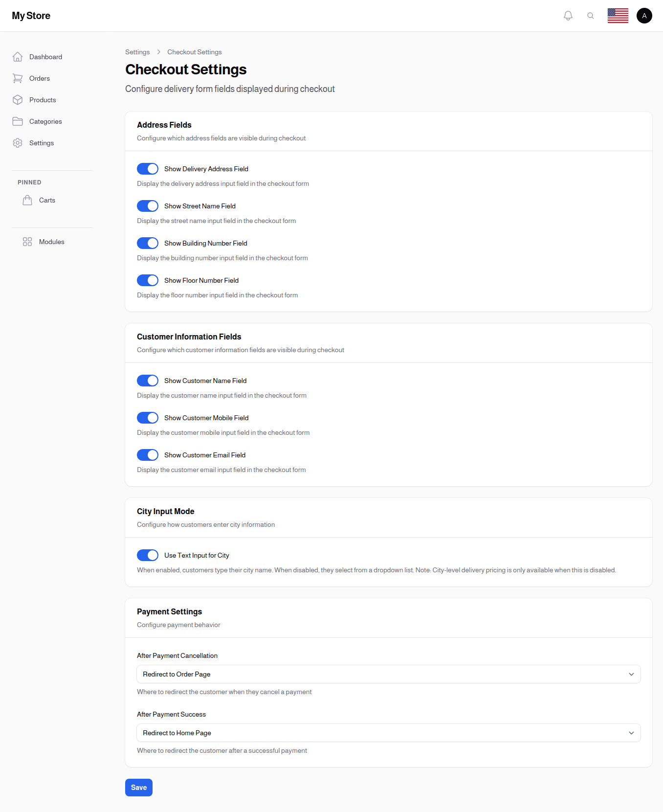663x812 pixels.
Task: Select the Orders cart icon
Action: tap(18, 78)
